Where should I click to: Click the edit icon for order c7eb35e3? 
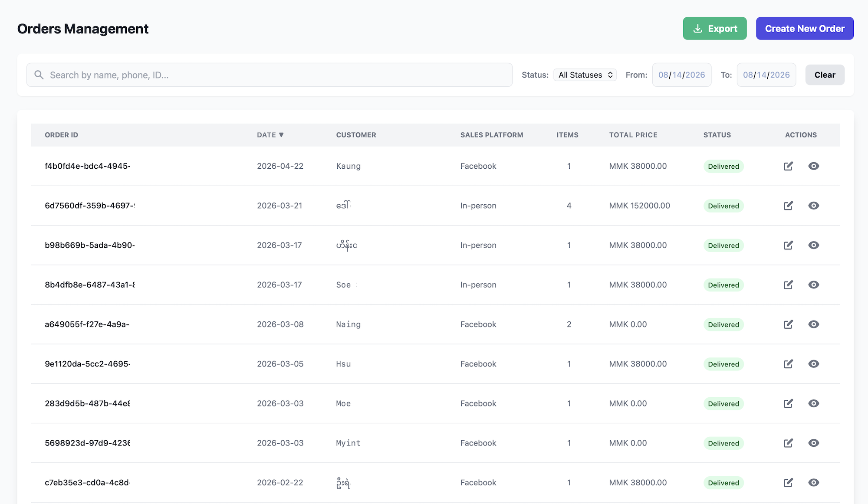click(x=788, y=483)
